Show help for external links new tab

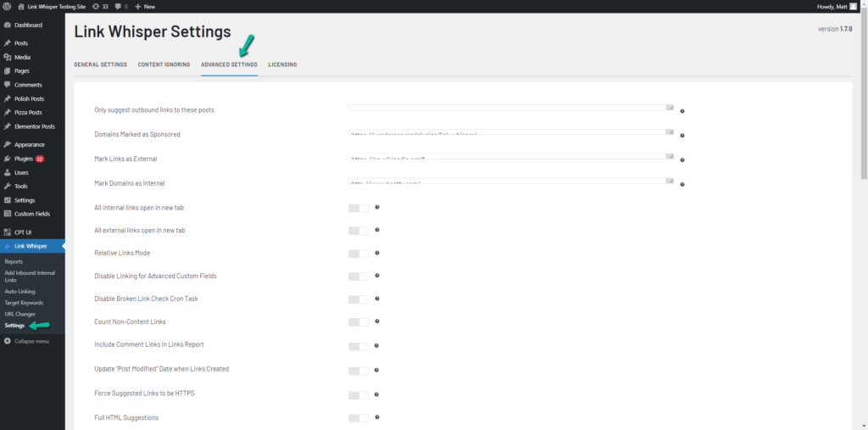(377, 229)
